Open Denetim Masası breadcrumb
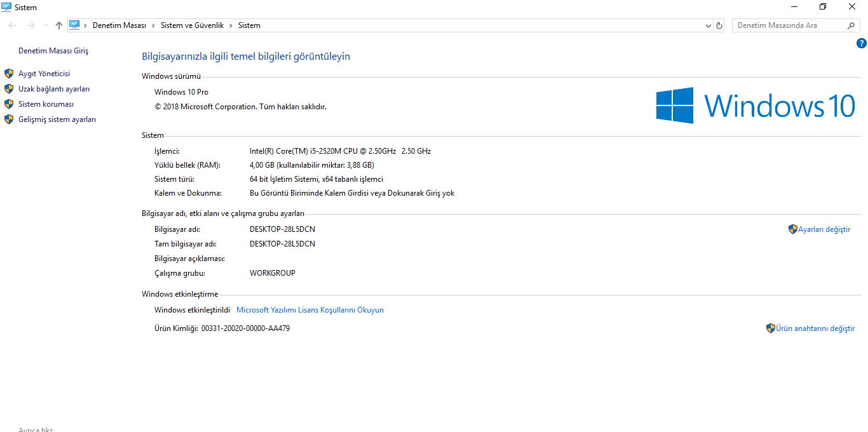The image size is (868, 432). [119, 25]
